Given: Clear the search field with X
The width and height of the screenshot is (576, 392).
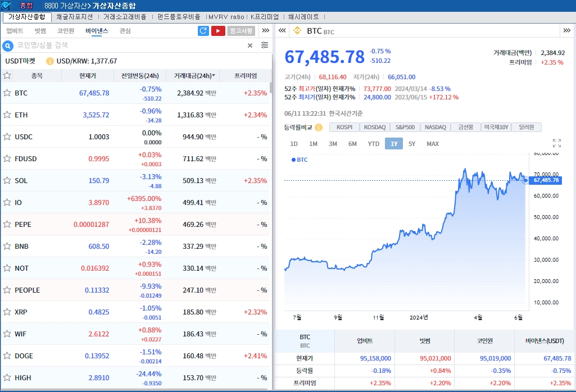Looking at the screenshot, I should click(250, 45).
